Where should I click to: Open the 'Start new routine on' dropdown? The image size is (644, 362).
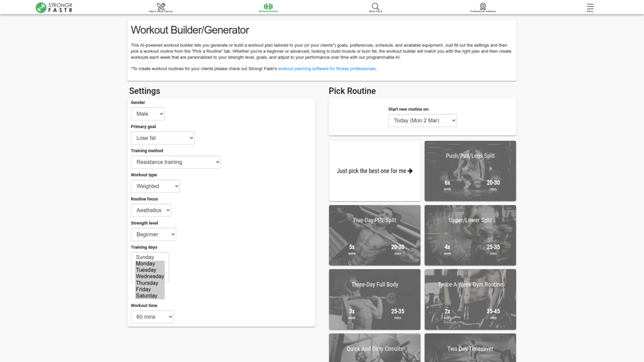pos(422,120)
